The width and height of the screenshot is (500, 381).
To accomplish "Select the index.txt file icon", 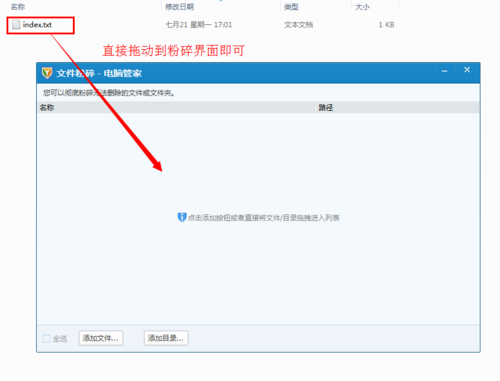I will [16, 25].
